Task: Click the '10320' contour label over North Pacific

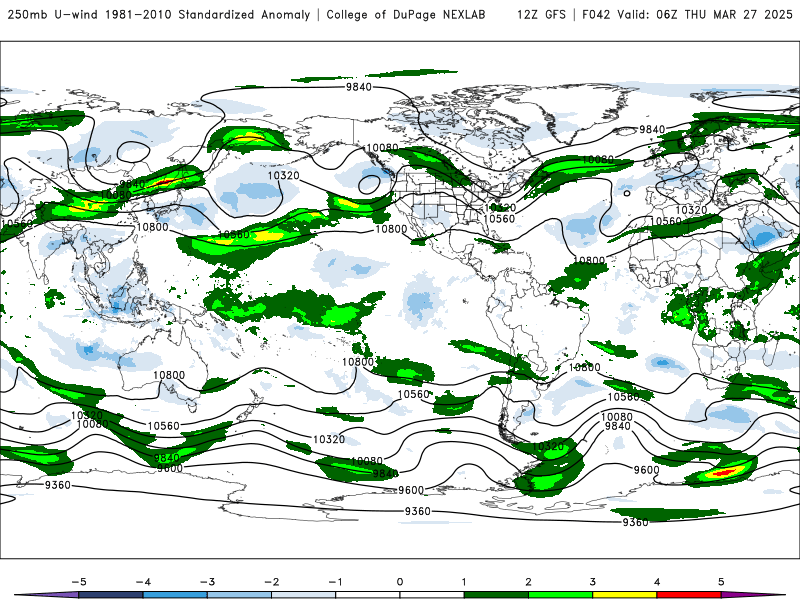Action: point(284,176)
